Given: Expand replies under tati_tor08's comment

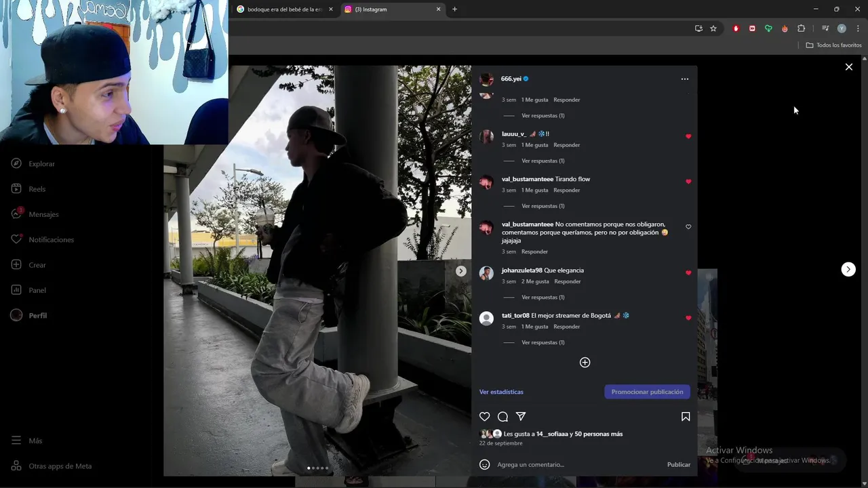Looking at the screenshot, I should point(542,342).
